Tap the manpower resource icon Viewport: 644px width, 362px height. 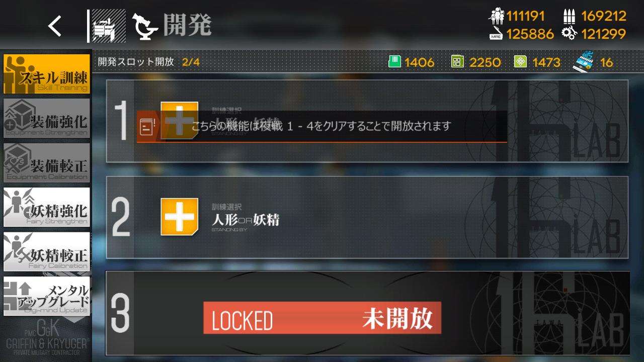[x=496, y=17]
